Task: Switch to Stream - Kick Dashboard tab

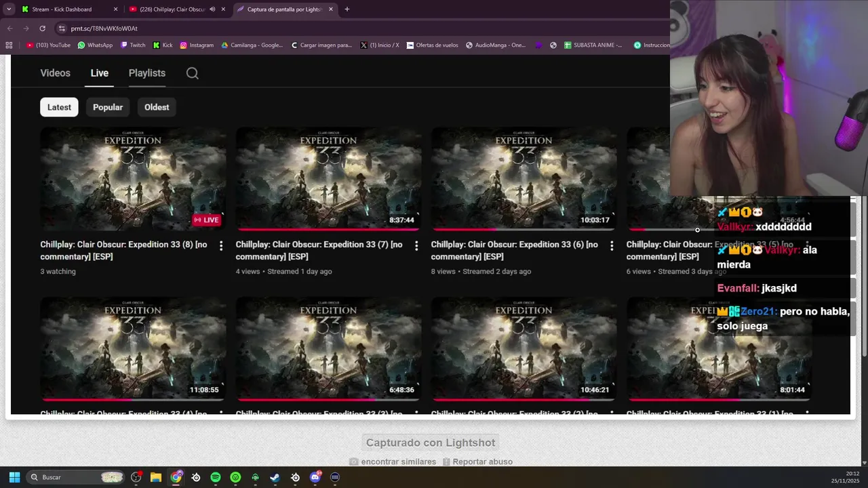Action: pos(70,9)
